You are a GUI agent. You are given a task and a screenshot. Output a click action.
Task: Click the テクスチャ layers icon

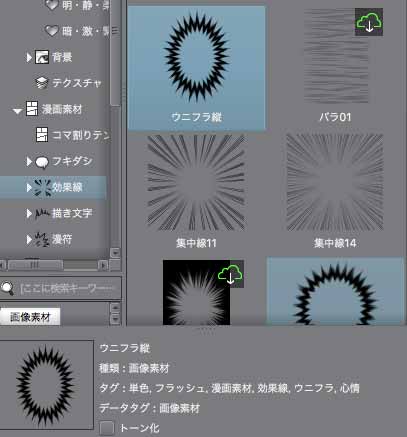(42, 83)
